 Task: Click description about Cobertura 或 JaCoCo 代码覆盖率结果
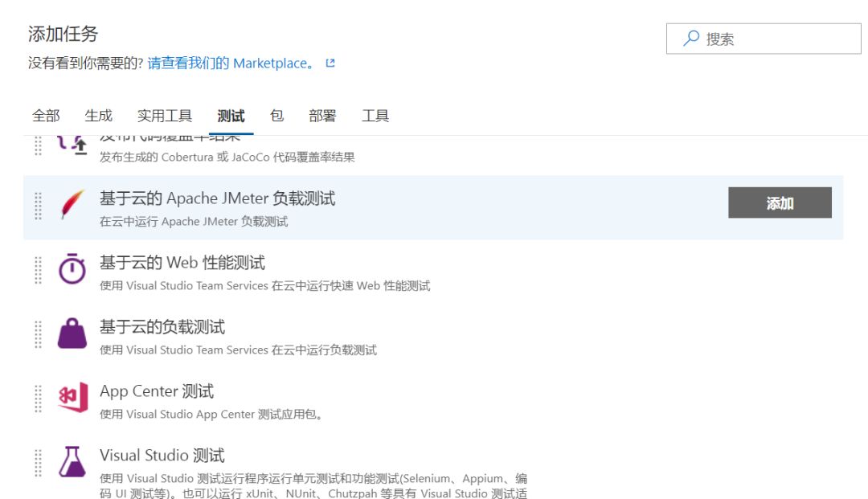click(x=227, y=157)
